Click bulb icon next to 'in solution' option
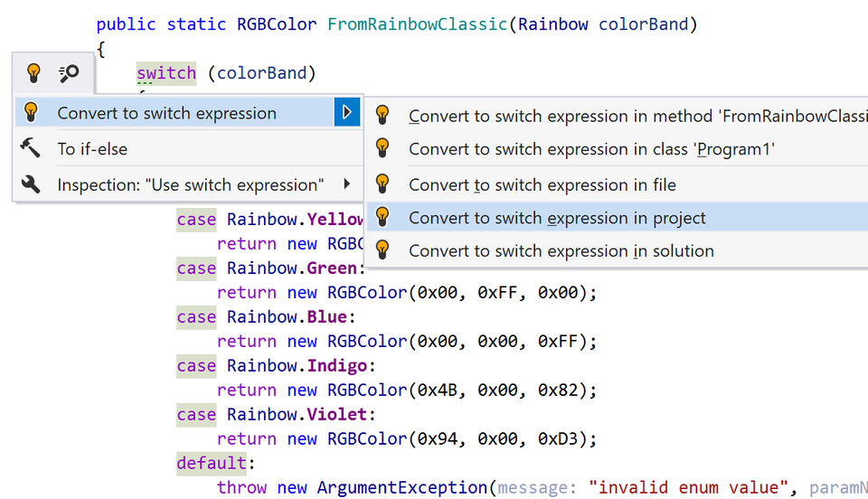868x499 pixels. (382, 250)
